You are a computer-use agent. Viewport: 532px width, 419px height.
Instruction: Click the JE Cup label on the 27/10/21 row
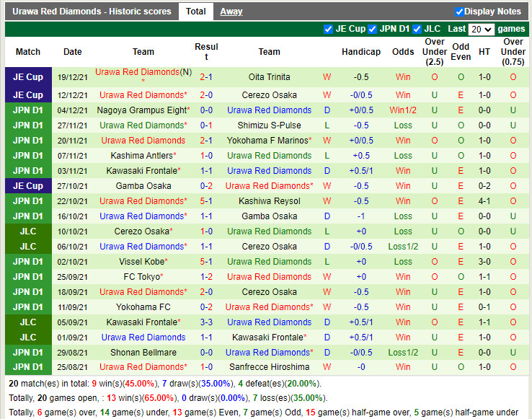click(x=28, y=186)
